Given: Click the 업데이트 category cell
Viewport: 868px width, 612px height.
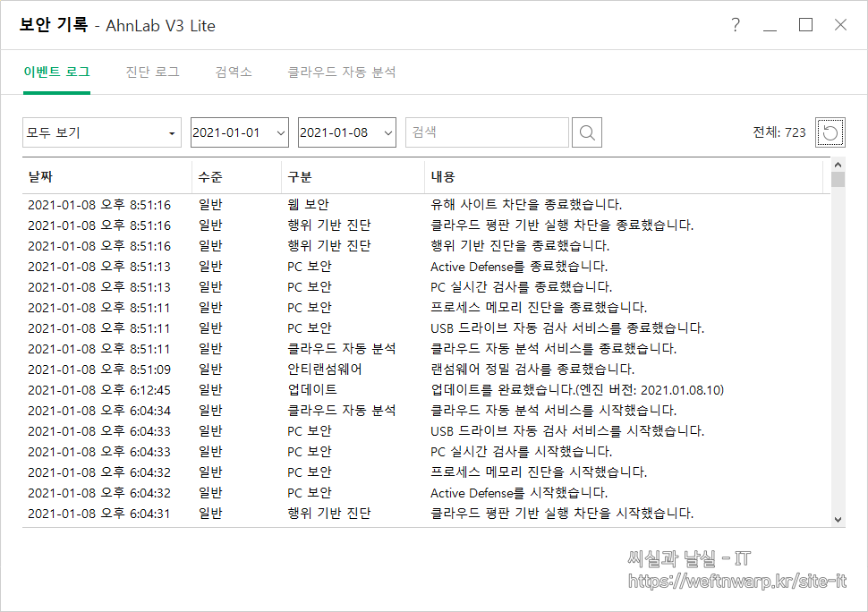Looking at the screenshot, I should [x=312, y=390].
